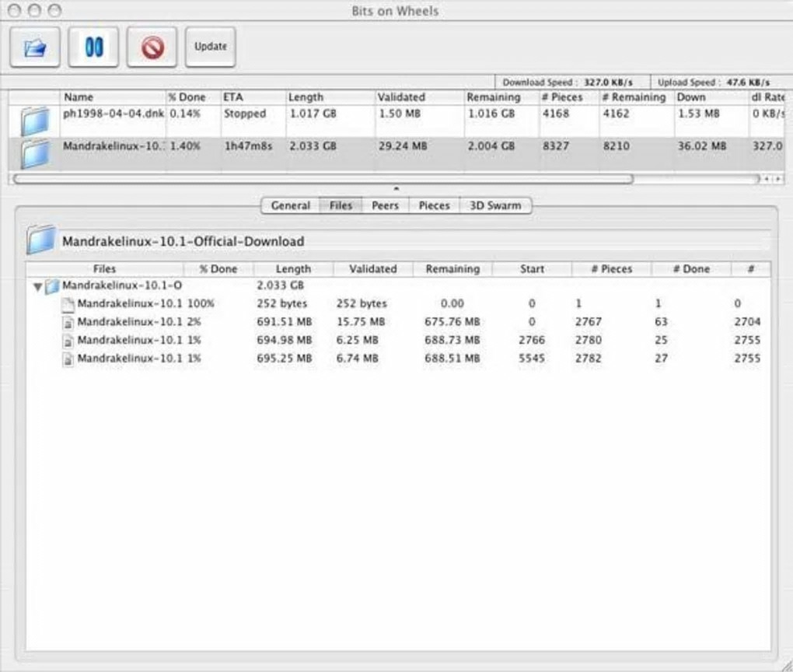Click the 8327 pieces cell
Image resolution: width=793 pixels, height=672 pixels.
pos(555,145)
